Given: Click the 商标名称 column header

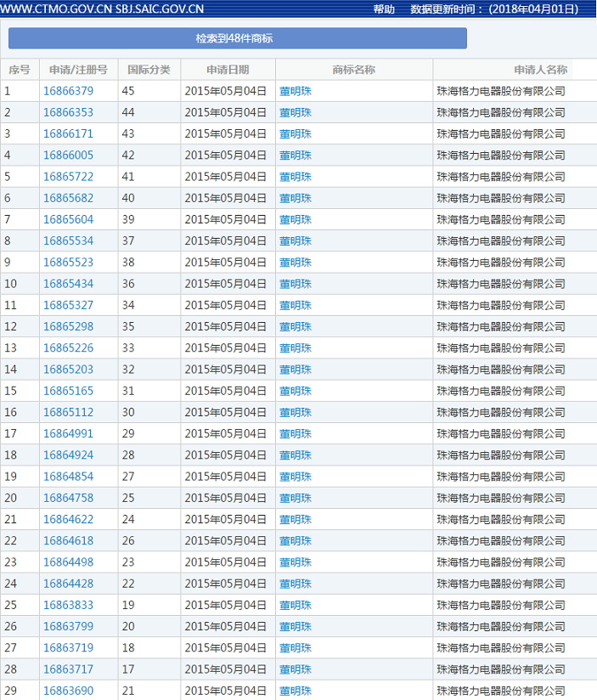Looking at the screenshot, I should click(353, 70).
